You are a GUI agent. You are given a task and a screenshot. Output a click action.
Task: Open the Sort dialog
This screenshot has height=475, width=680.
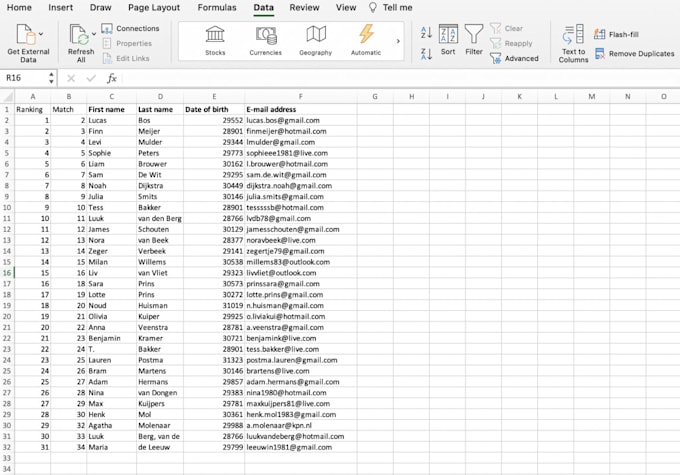click(x=448, y=40)
